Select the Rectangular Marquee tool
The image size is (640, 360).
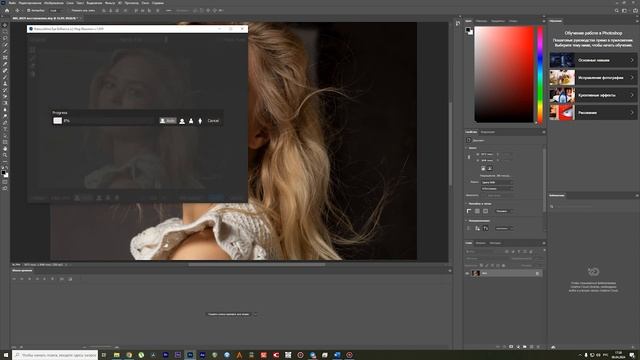point(5,31)
